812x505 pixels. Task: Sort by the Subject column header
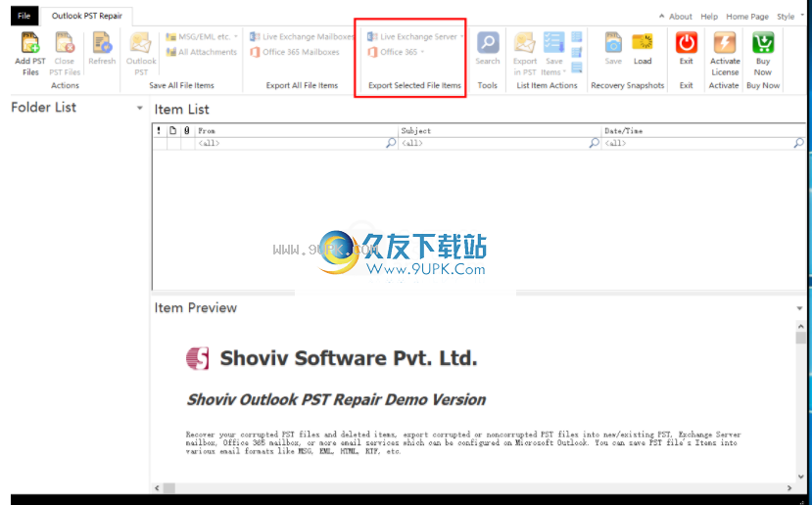[x=500, y=131]
